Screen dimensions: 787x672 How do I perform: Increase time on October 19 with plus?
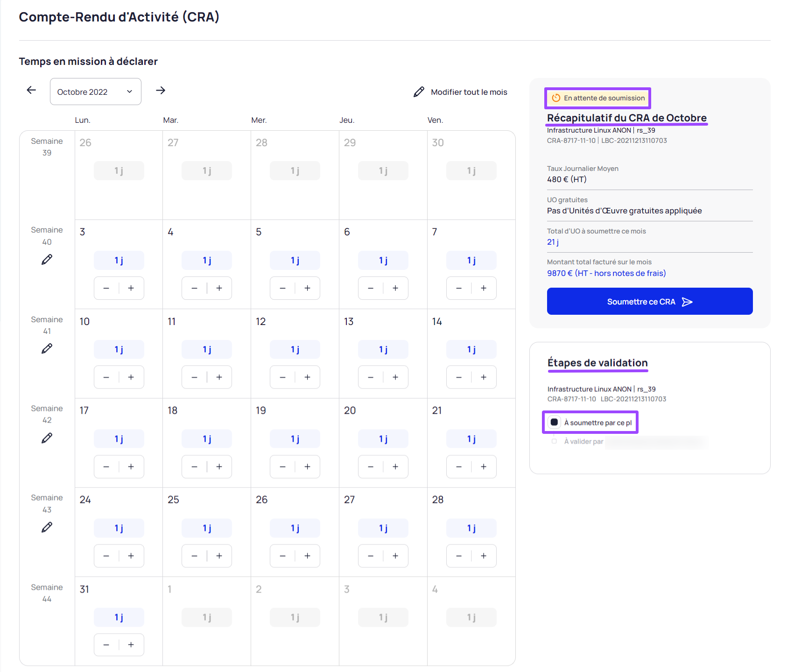click(x=308, y=467)
